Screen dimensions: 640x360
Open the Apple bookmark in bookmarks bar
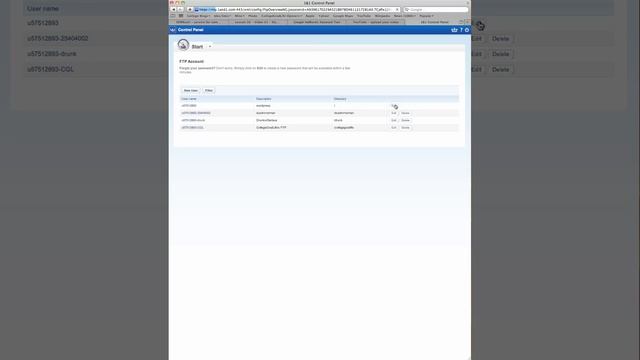(310, 16)
